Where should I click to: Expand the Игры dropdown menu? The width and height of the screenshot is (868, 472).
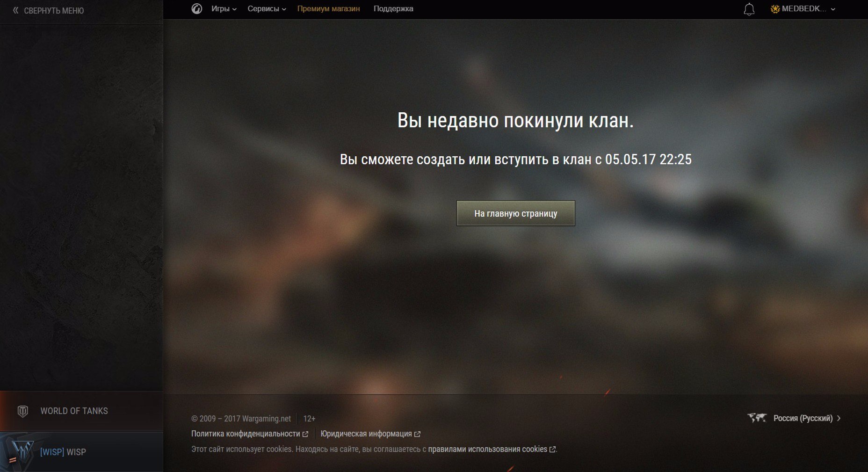[x=224, y=9]
